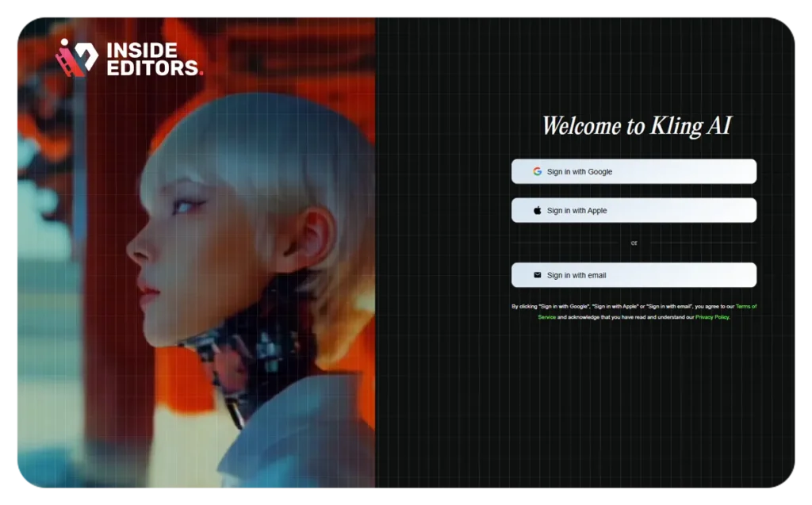Click the Sign in with Google button
Image resolution: width=812 pixels, height=505 pixels.
634,171
